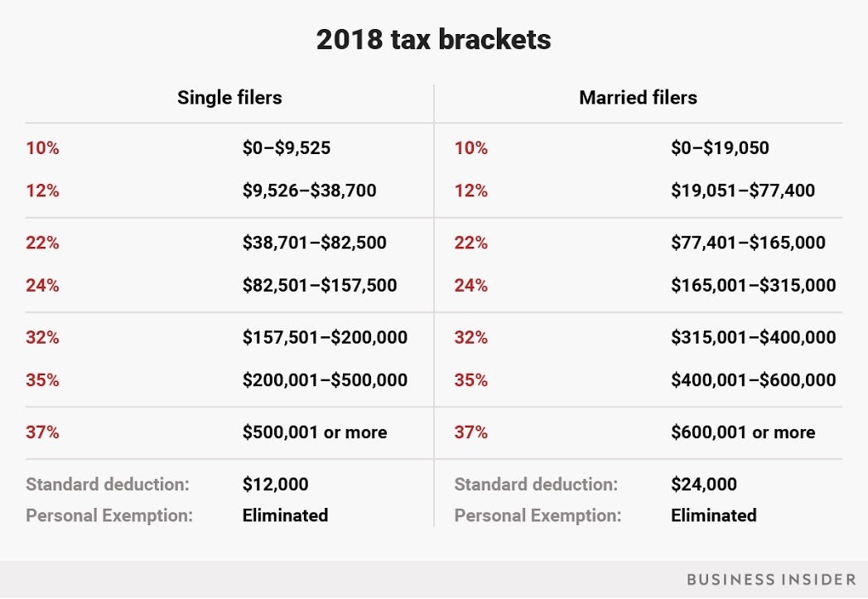The height and width of the screenshot is (599, 868).
Task: Click the $77,401–$165,000 bracket range
Action: point(748,244)
